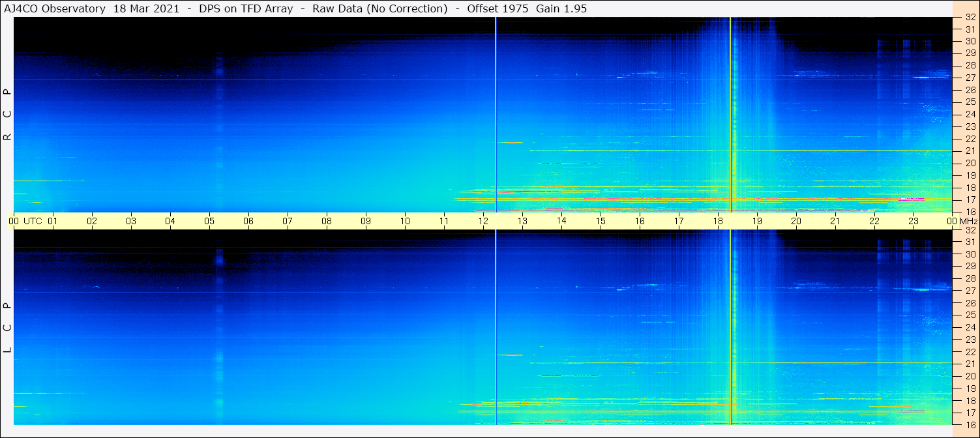
Task: Click the 16 hour mark on time axis
Action: (640, 222)
